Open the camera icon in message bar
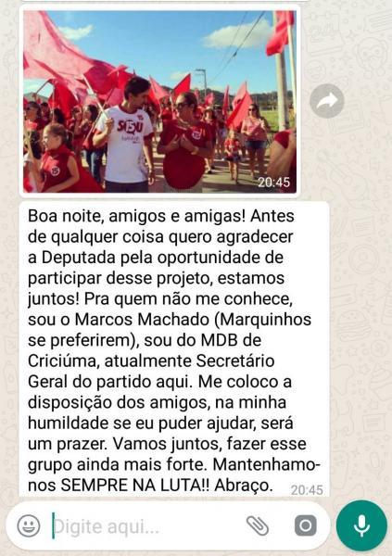This screenshot has height=556, width=392. [305, 525]
